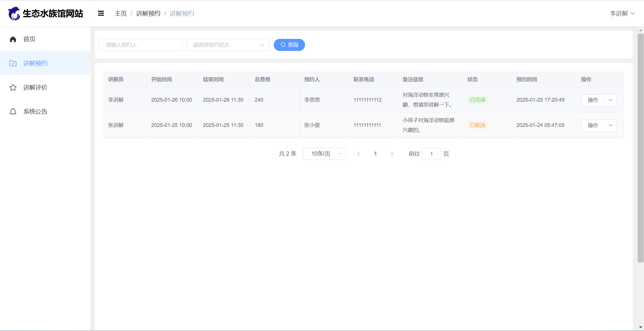Click the page jump number input

(x=431, y=154)
